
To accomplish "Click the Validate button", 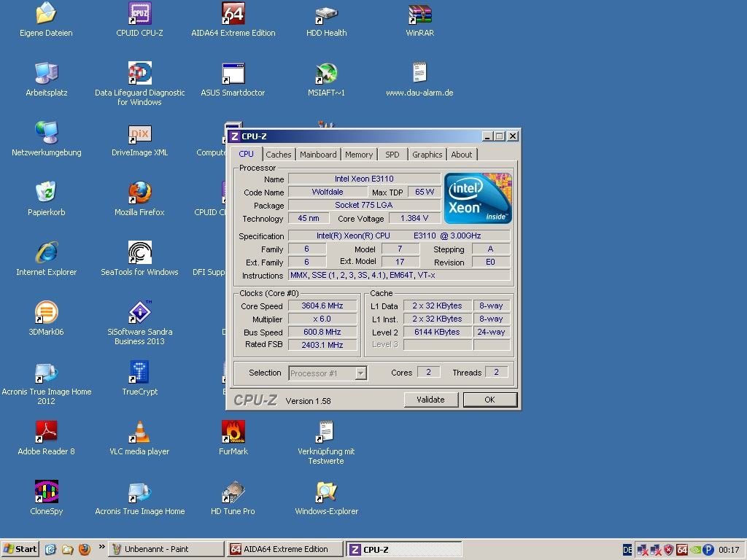I will coord(430,400).
